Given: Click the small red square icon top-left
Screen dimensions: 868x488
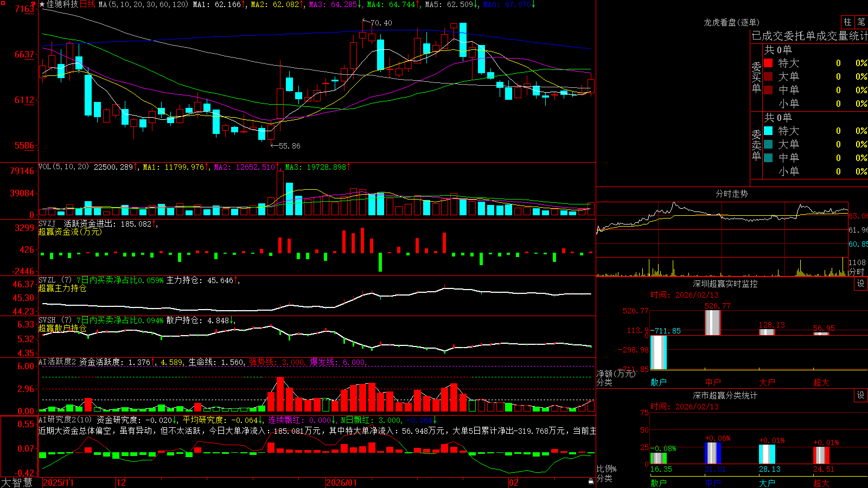Looking at the screenshot, I should click(x=3, y=3).
